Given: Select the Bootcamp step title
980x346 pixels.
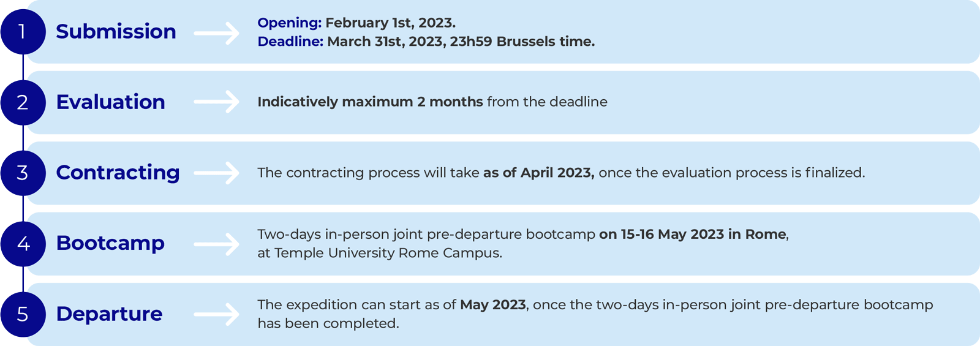Looking at the screenshot, I should (110, 243).
